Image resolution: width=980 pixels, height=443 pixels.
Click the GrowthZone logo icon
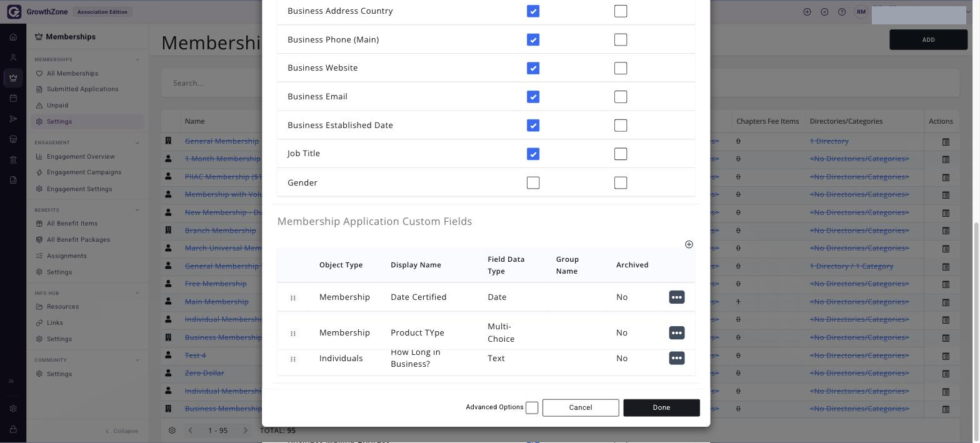[x=13, y=12]
